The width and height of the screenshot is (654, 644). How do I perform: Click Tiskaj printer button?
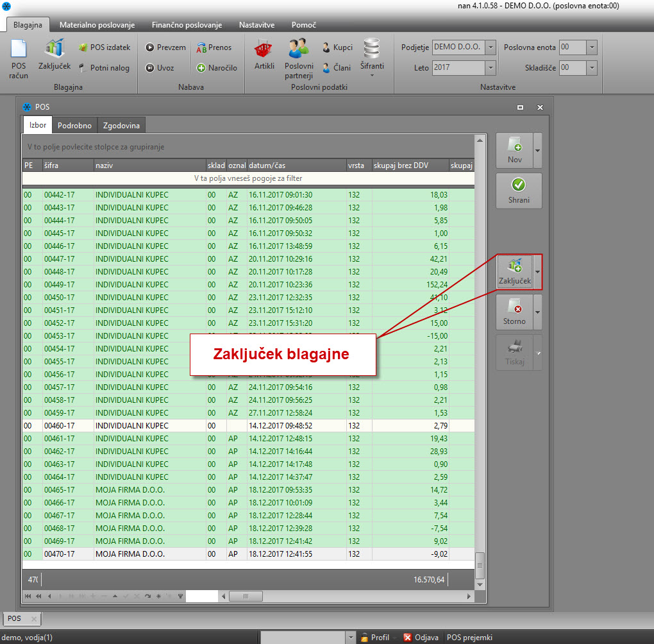(514, 352)
